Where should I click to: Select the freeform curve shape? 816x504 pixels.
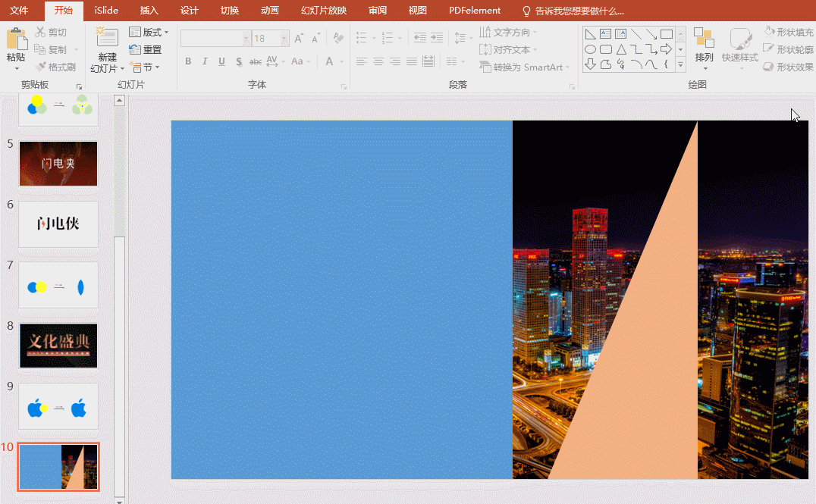620,64
